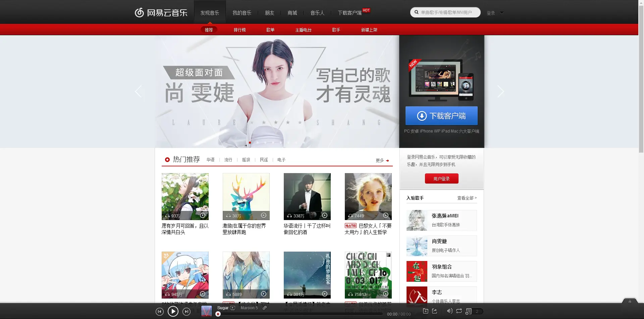Click the NetEase Cloud Music logo
The image size is (644, 319).
161,13
